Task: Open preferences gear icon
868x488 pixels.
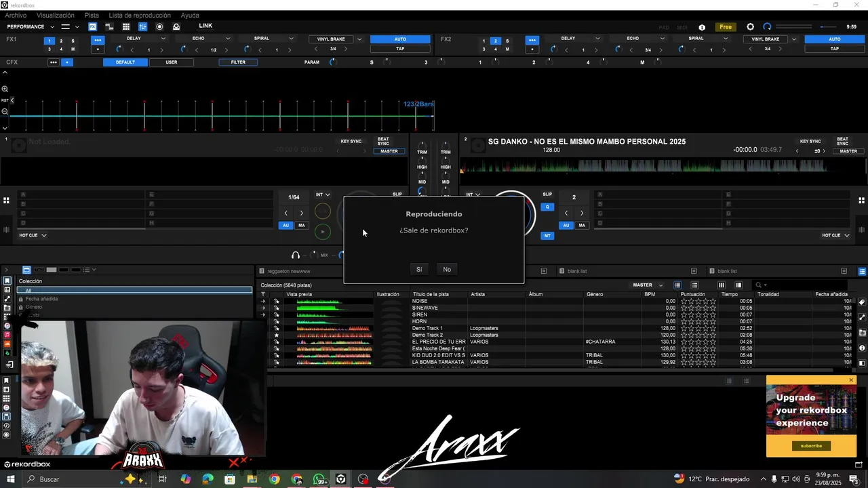Action: click(750, 26)
